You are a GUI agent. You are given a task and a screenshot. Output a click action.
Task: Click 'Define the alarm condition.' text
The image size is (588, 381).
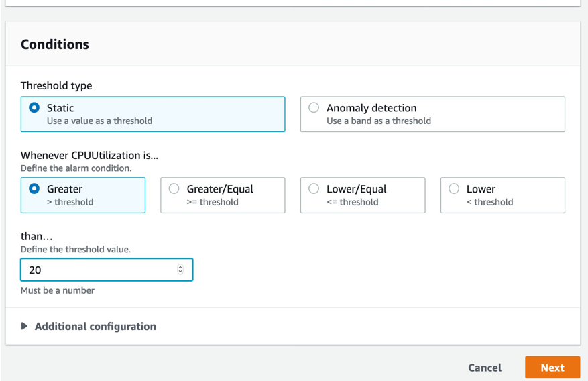pos(76,168)
